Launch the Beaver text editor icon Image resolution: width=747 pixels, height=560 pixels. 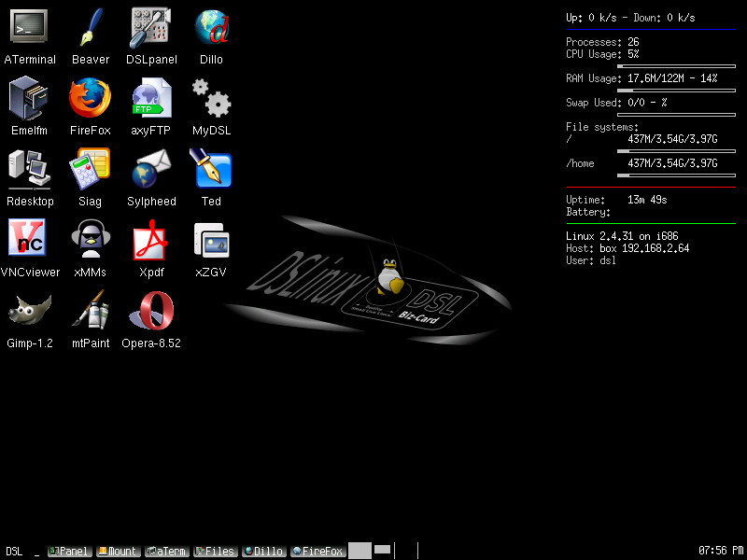click(x=90, y=27)
